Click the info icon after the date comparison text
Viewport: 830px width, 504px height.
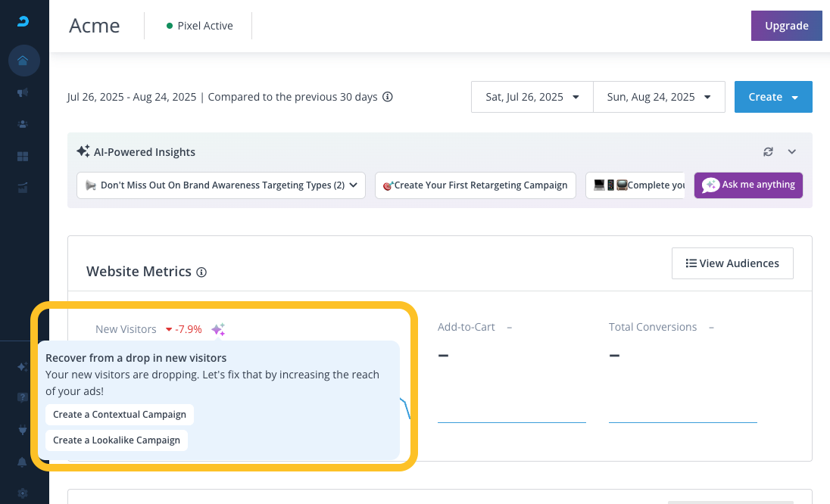pos(388,97)
